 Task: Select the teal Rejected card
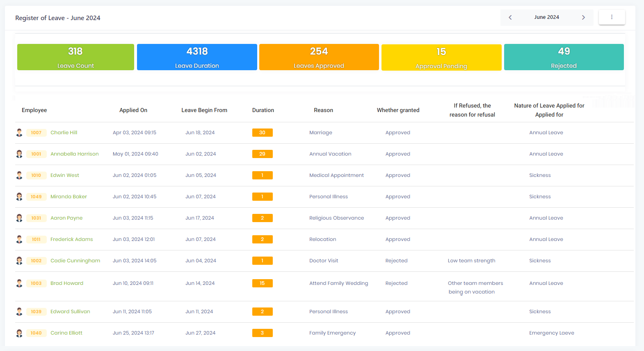point(564,57)
